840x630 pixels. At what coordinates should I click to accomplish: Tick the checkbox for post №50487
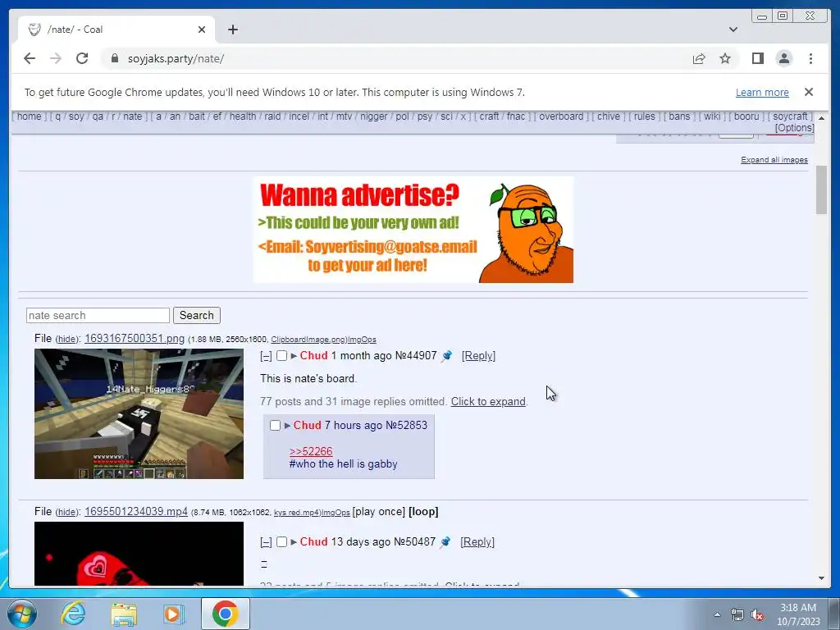click(x=282, y=541)
